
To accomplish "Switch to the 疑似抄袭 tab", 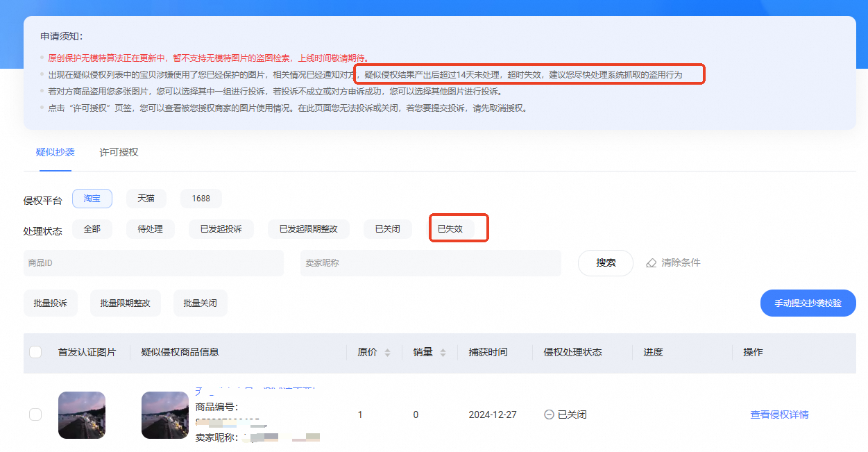I will pyautogui.click(x=56, y=152).
